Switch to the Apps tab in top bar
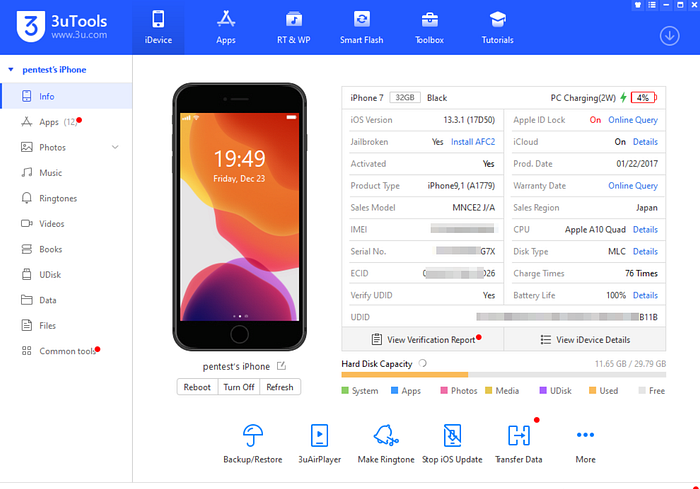The width and height of the screenshot is (700, 489). pos(226,28)
